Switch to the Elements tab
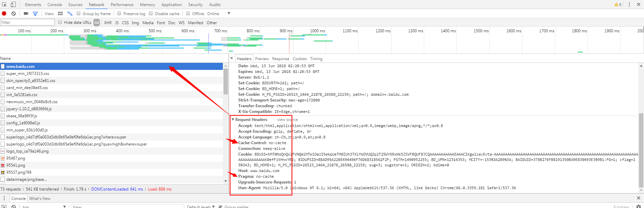 click(x=33, y=4)
